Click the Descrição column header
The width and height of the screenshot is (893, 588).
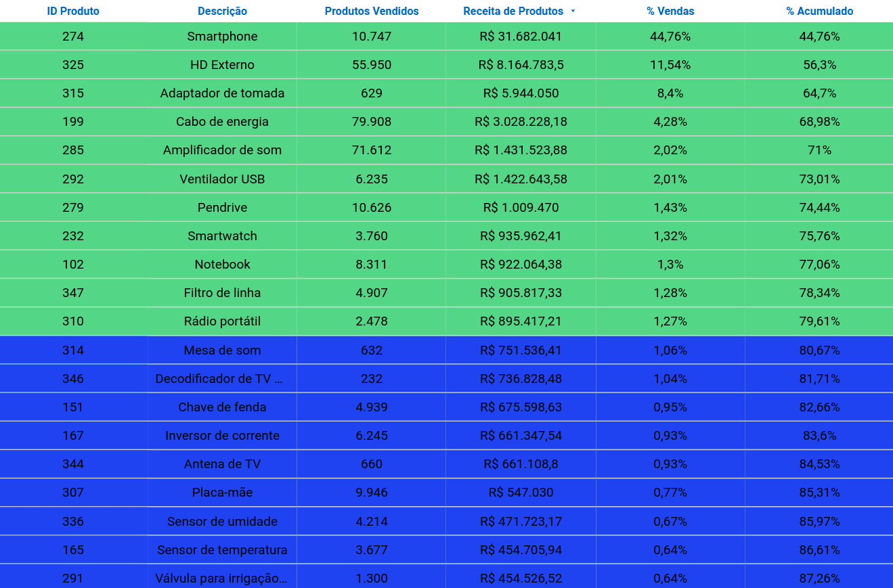click(x=222, y=11)
